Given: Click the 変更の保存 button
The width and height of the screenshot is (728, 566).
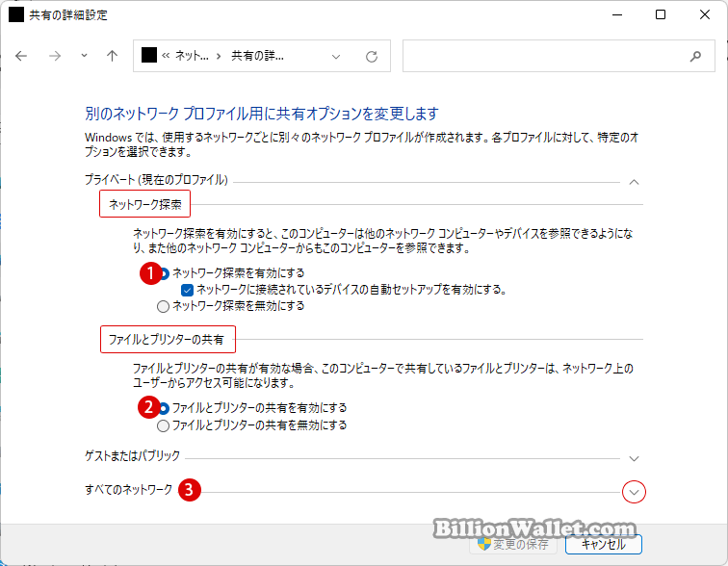Looking at the screenshot, I should click(x=513, y=544).
